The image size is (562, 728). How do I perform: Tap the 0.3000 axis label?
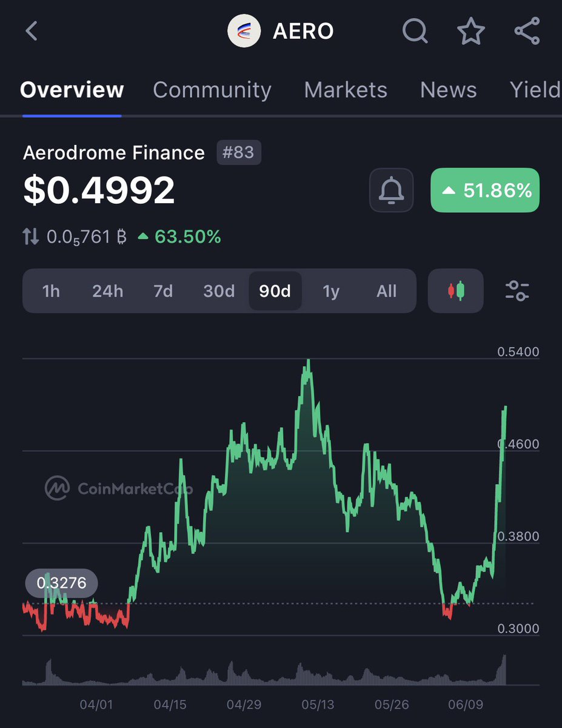[518, 629]
